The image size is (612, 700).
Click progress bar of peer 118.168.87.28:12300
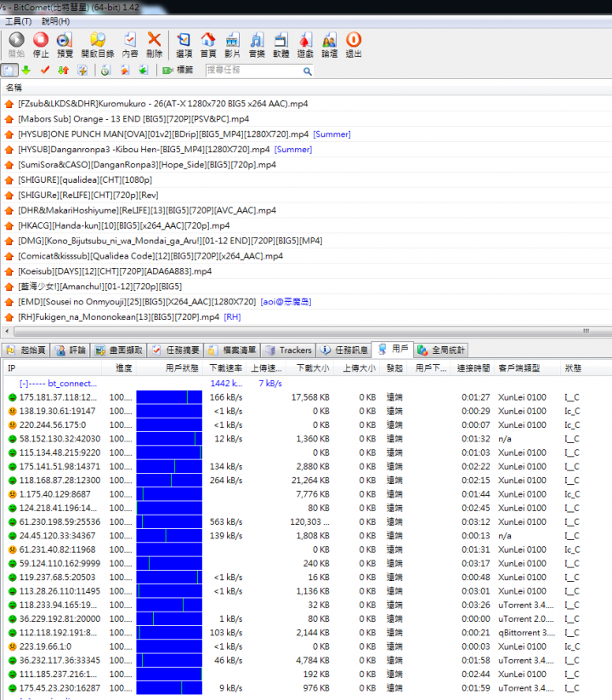click(169, 481)
